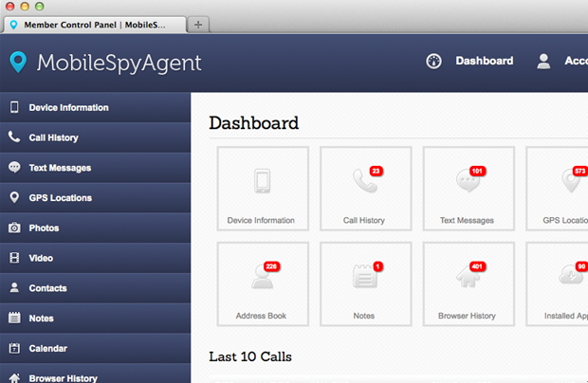Viewport: 588px width, 383px height.
Task: Click the red 101 badge on Text Messages
Action: point(477,172)
